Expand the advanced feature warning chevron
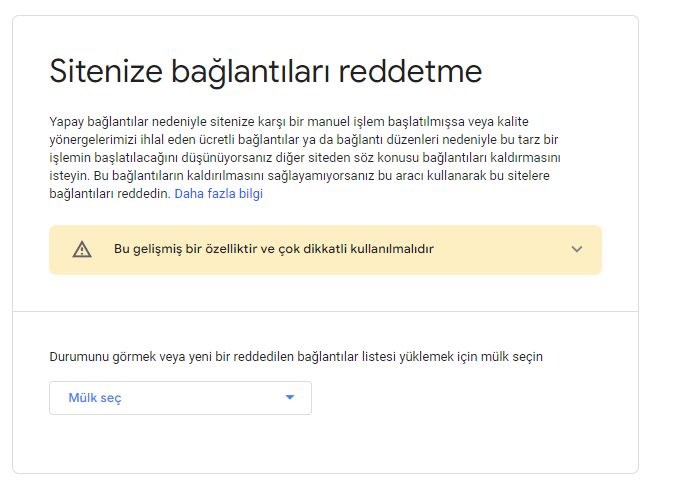Screen dimensions: 673x488 pos(576,249)
